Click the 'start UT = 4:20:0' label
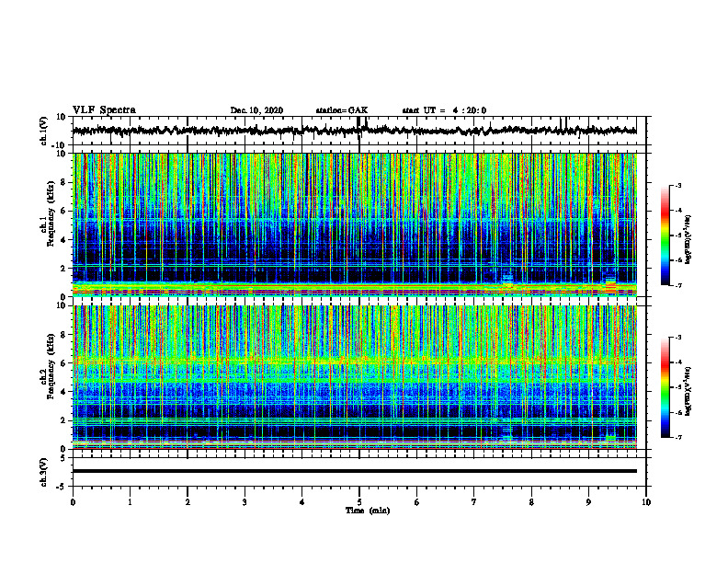Viewport: 728px width, 563px height. point(444,110)
